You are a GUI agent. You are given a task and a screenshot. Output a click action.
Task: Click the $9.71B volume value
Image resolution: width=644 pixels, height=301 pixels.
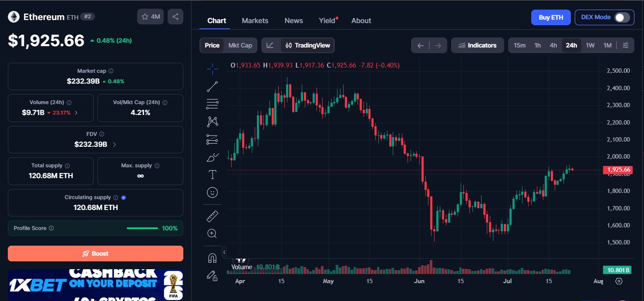[33, 113]
